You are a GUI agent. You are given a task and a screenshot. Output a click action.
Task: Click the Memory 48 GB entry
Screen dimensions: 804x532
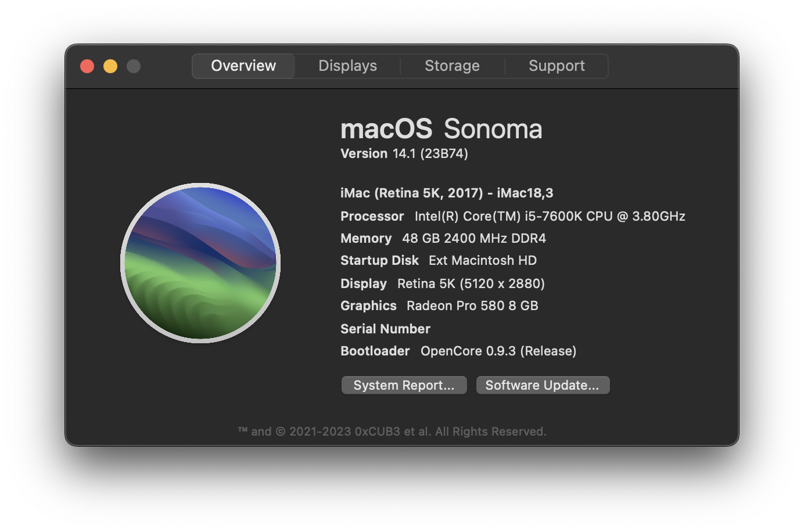click(443, 238)
